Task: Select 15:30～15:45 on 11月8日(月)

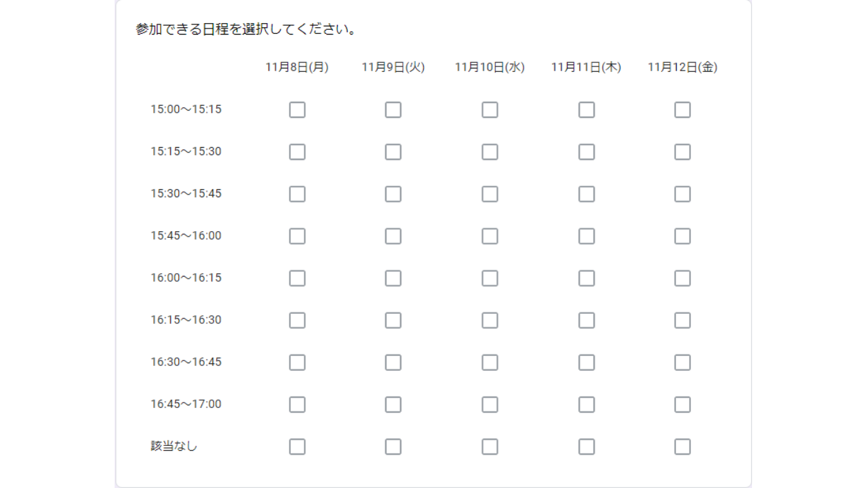Action: pyautogui.click(x=297, y=194)
